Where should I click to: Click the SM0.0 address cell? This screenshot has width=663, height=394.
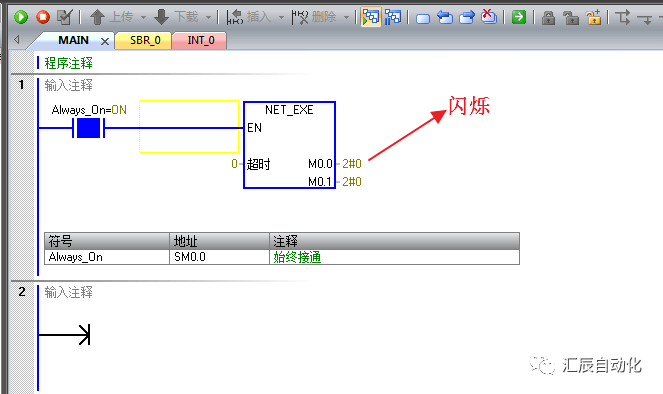[219, 257]
